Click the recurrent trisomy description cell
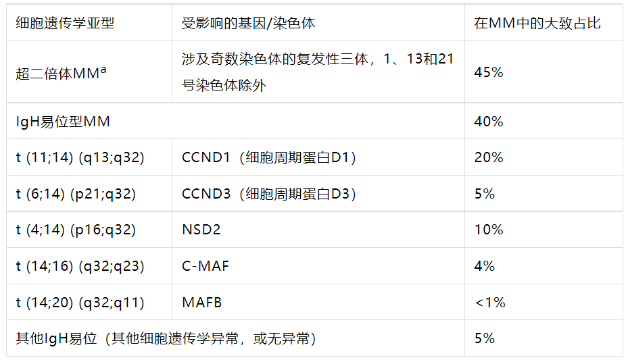The image size is (628, 364). (318, 72)
